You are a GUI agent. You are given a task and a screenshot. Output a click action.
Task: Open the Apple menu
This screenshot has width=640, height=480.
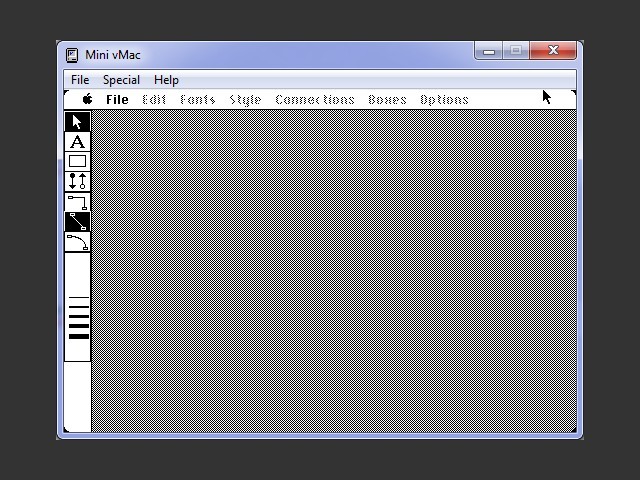point(87,99)
